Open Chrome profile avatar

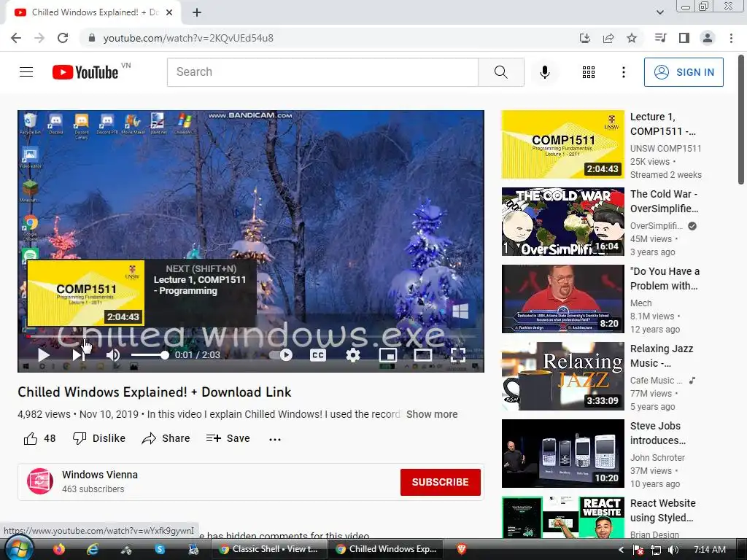click(708, 38)
